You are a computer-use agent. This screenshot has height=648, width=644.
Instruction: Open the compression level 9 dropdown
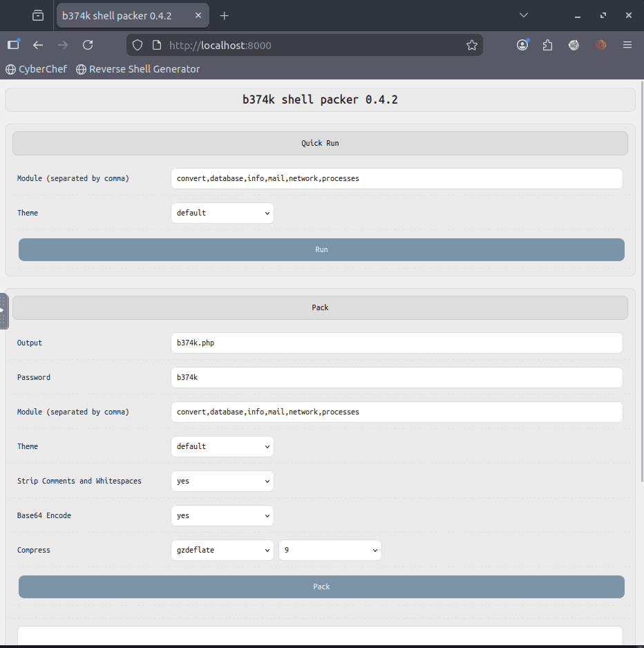pos(330,550)
